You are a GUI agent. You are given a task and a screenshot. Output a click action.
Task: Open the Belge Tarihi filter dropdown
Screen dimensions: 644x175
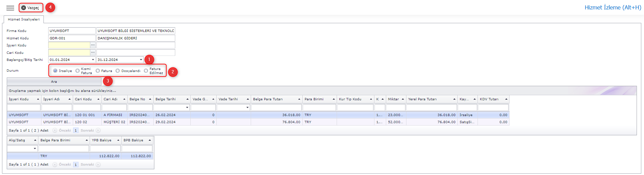click(x=187, y=108)
